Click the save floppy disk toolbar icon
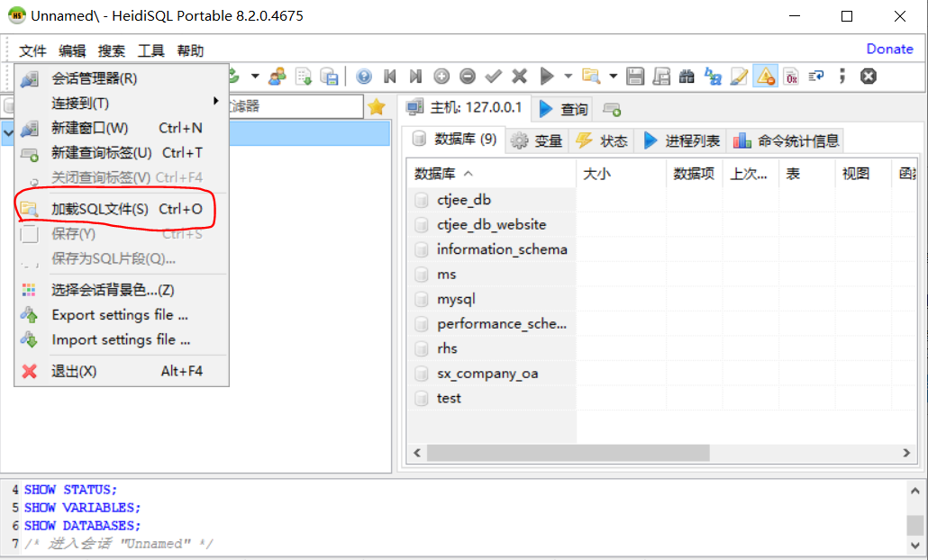This screenshot has width=928, height=560. click(x=635, y=77)
